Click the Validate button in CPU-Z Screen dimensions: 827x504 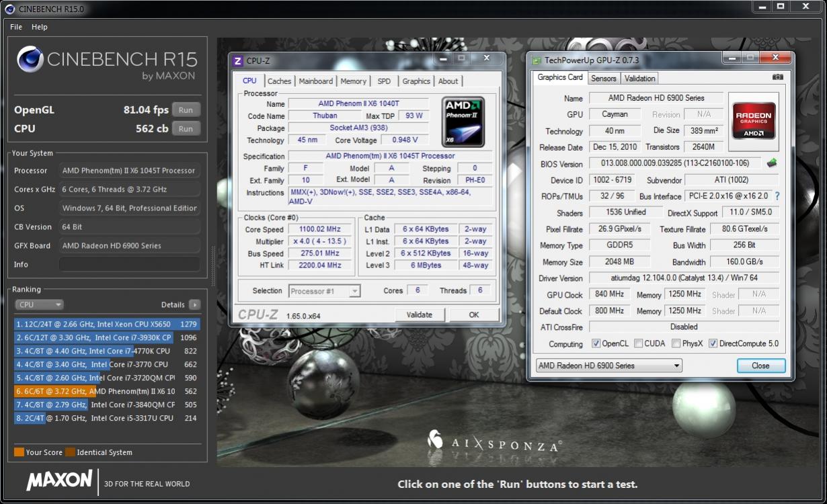[x=420, y=314]
